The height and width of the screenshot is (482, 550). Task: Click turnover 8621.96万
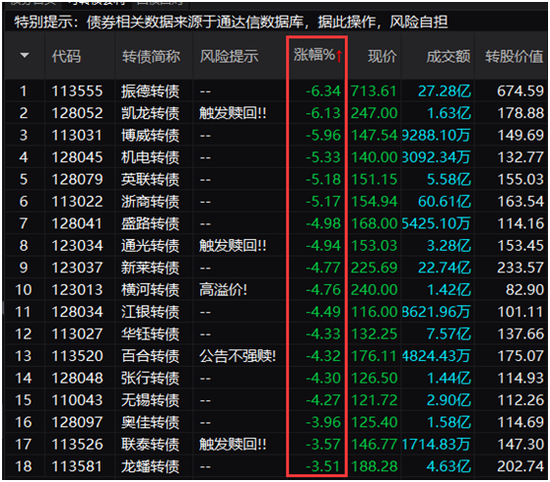click(436, 312)
